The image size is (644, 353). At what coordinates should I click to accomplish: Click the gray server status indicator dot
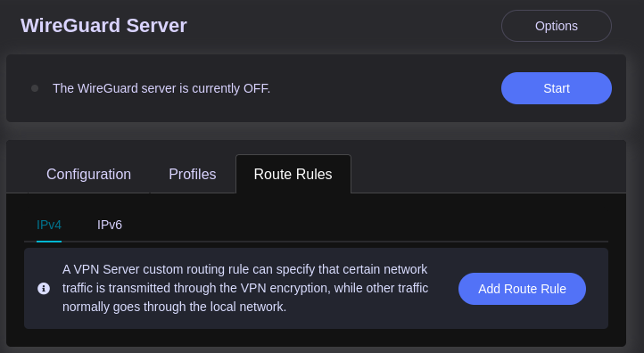pos(35,88)
